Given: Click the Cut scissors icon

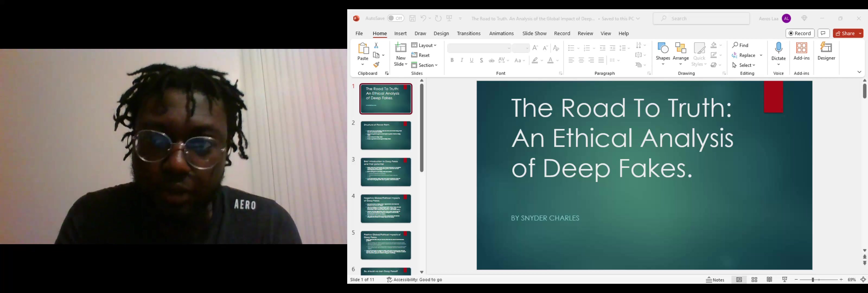Looking at the screenshot, I should (376, 45).
